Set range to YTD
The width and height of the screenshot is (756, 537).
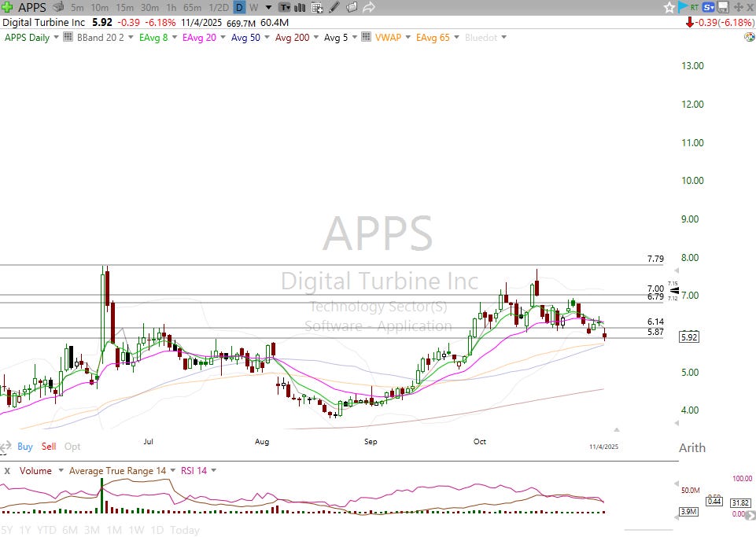pos(46,530)
